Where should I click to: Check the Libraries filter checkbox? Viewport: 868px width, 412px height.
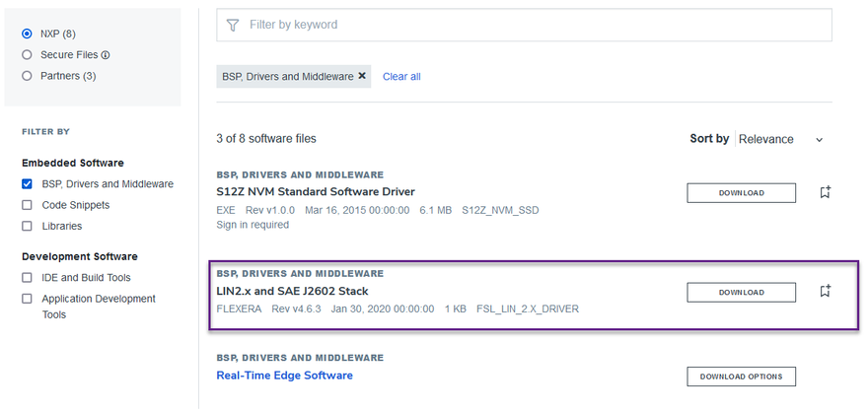pos(28,227)
